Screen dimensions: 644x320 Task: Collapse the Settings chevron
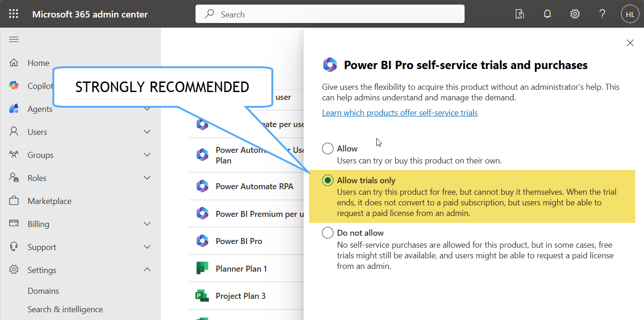click(x=147, y=270)
